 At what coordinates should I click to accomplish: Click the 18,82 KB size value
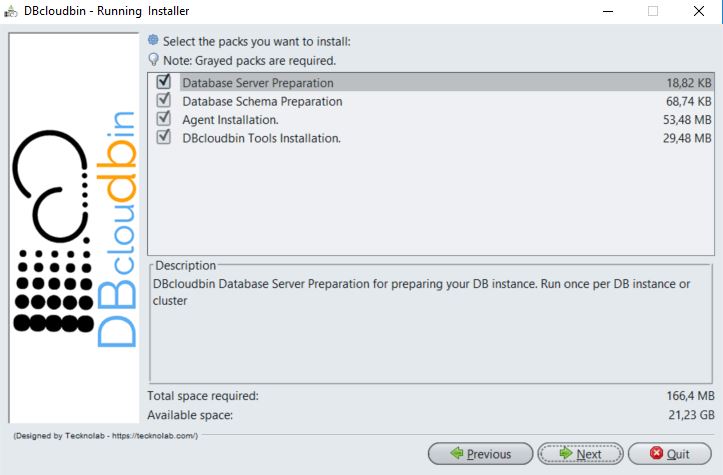(x=689, y=83)
